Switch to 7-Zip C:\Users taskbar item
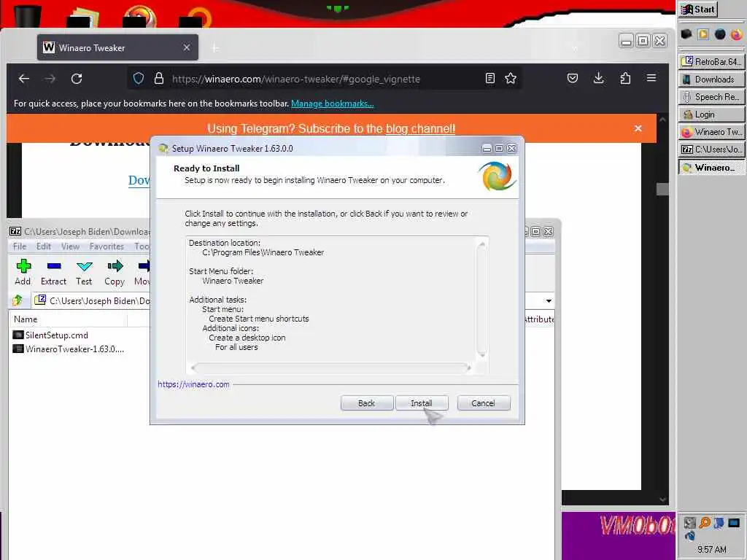The image size is (747, 560). pyautogui.click(x=712, y=149)
